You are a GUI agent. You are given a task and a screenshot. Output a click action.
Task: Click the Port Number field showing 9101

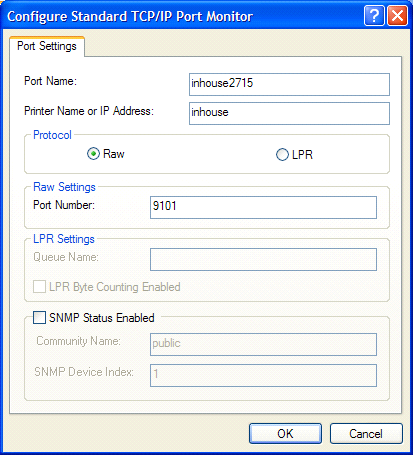tap(263, 207)
